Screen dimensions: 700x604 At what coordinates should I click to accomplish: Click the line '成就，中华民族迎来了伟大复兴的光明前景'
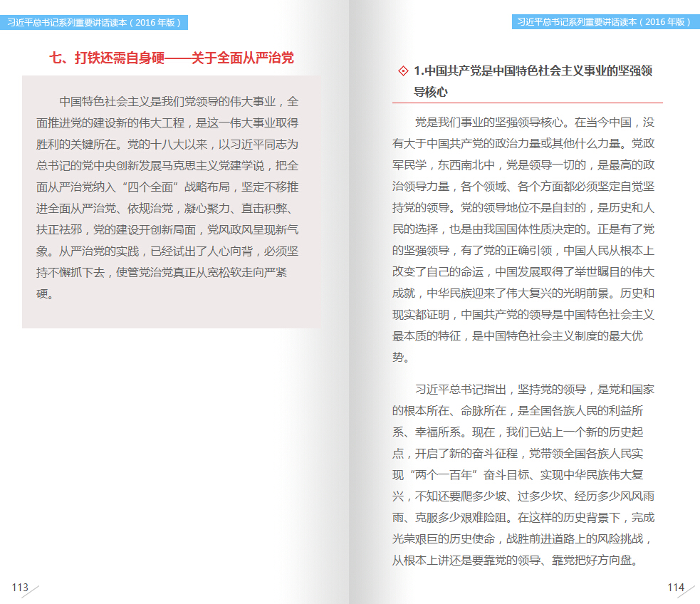click(501, 293)
